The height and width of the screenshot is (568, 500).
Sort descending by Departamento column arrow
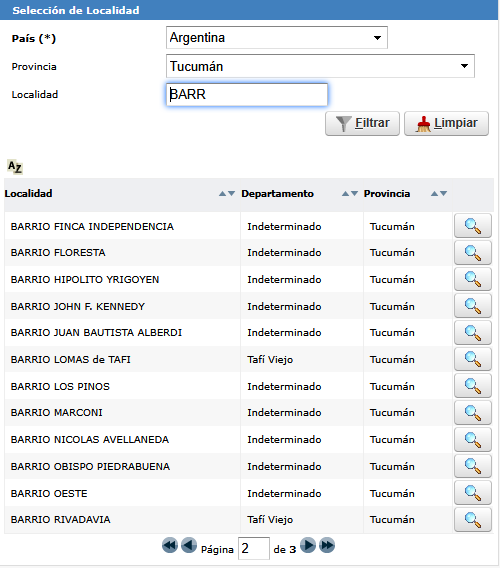point(354,194)
